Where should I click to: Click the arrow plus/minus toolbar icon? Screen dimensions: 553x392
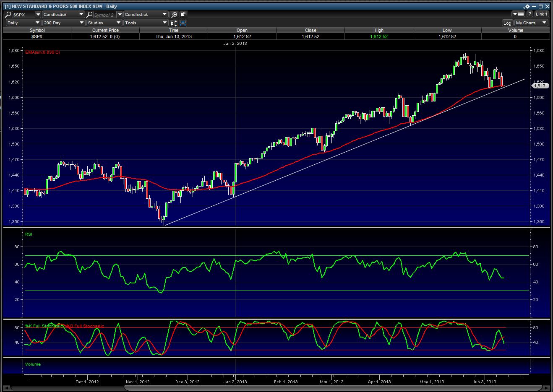click(x=183, y=15)
